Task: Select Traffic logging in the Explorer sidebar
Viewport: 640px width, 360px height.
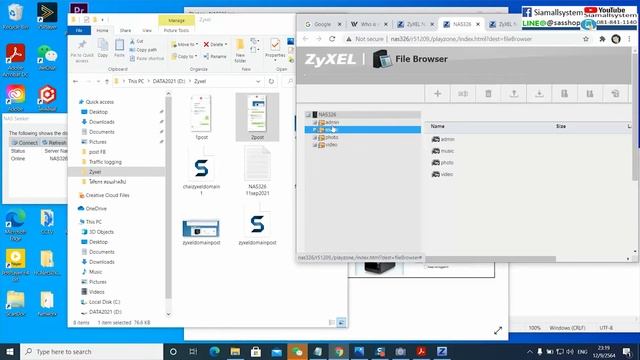Action: tap(105, 162)
